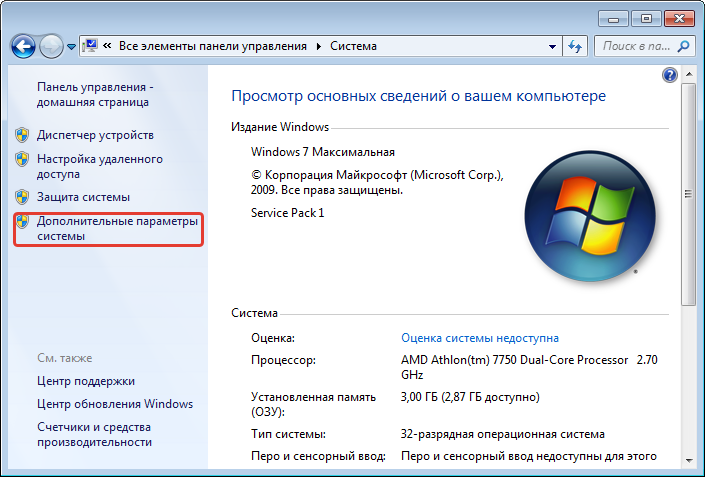Click heading 'Просмотр основных сведений о вашем компьютере'
705x477 pixels.
pos(419,96)
